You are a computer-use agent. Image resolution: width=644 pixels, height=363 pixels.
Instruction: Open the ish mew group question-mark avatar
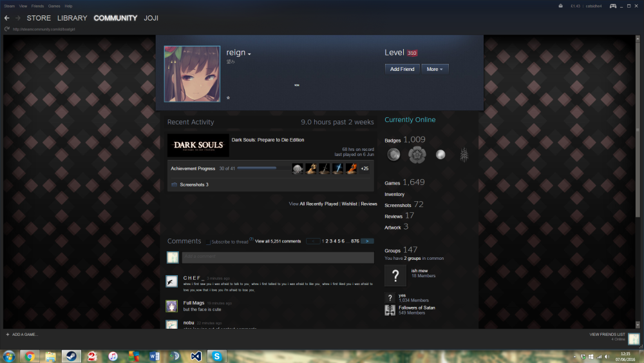395,275
